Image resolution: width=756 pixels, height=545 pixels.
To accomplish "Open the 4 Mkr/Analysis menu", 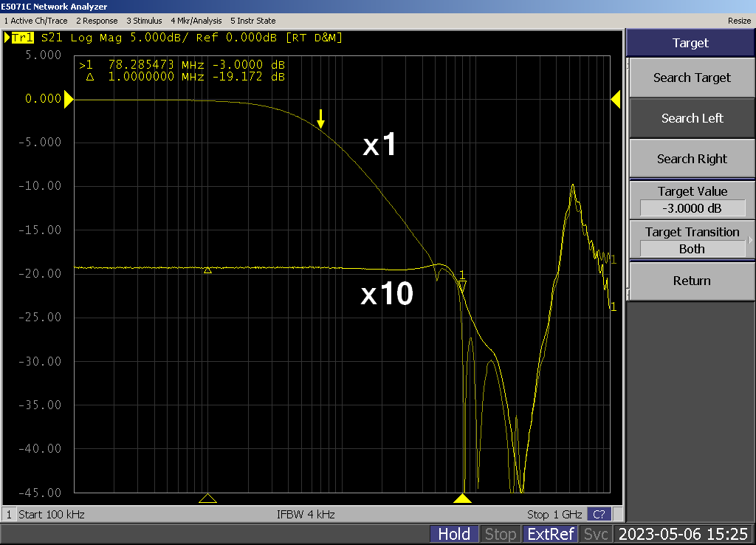I will [196, 21].
